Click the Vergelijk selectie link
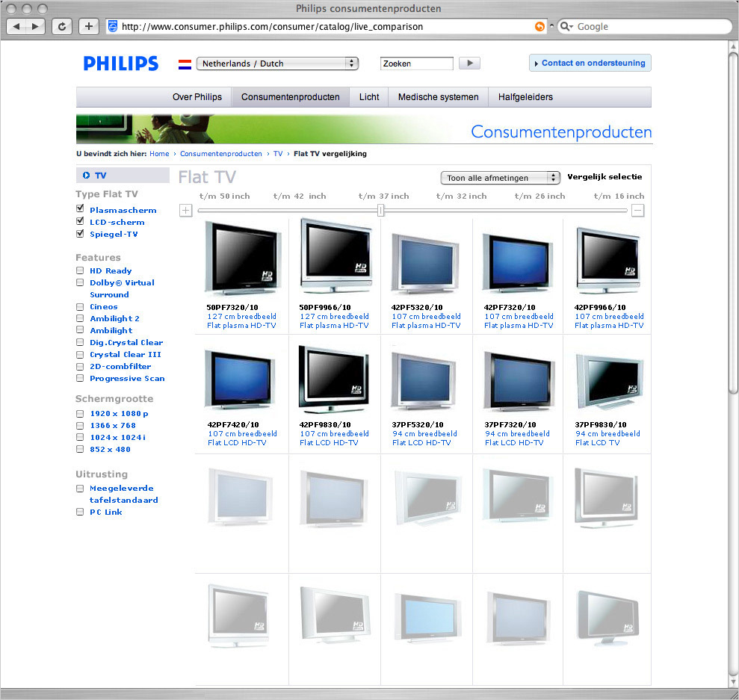This screenshot has height=700, width=739. [x=605, y=176]
